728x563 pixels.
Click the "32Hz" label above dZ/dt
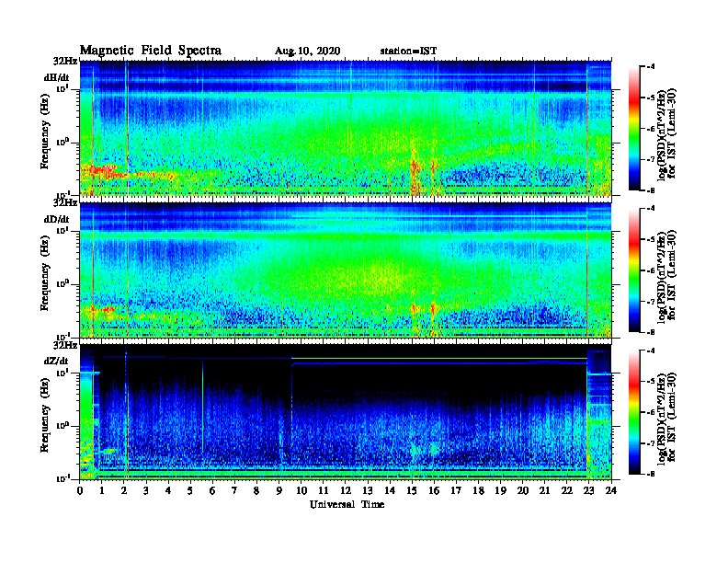click(65, 345)
